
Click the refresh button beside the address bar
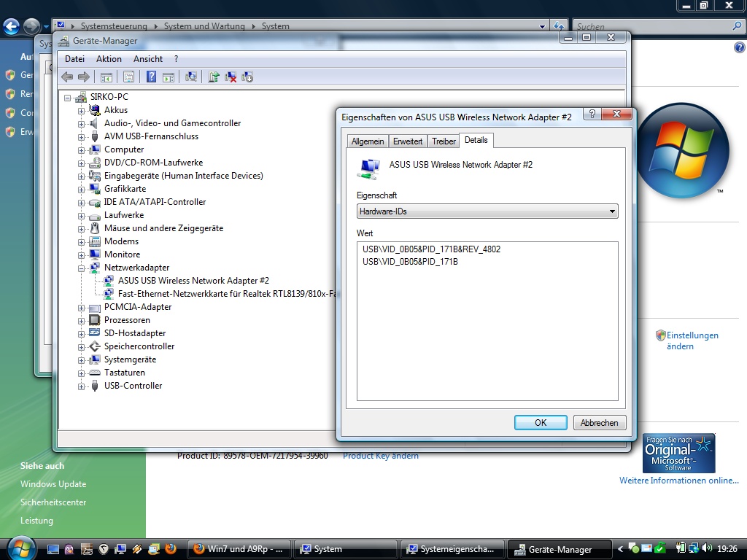pyautogui.click(x=558, y=26)
